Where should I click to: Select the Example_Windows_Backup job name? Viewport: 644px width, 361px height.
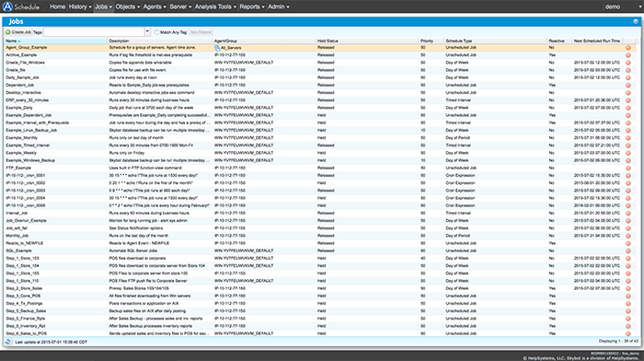tap(30, 160)
